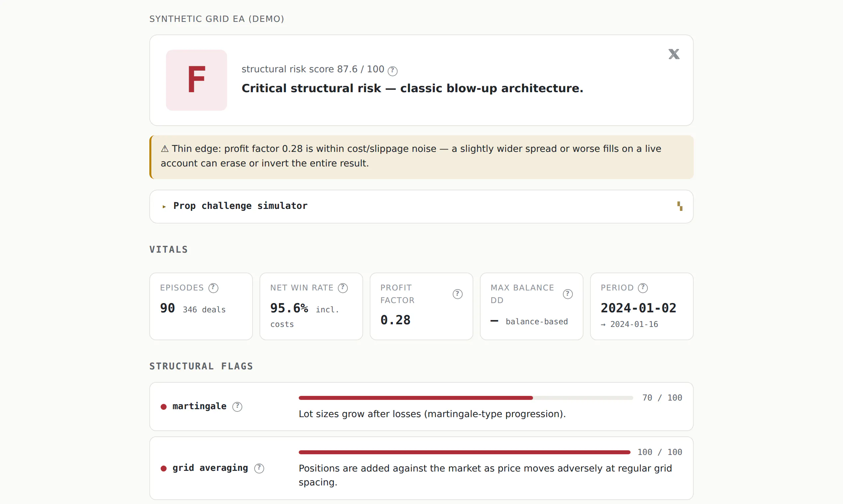Click the grid averaging 100 / 100 score bar
The image size is (843, 504).
coord(464,452)
